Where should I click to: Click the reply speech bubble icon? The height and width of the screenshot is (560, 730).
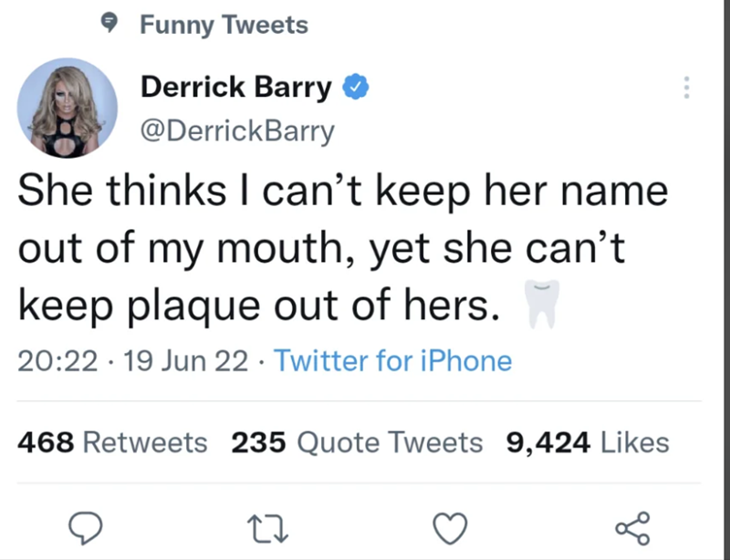click(x=87, y=527)
